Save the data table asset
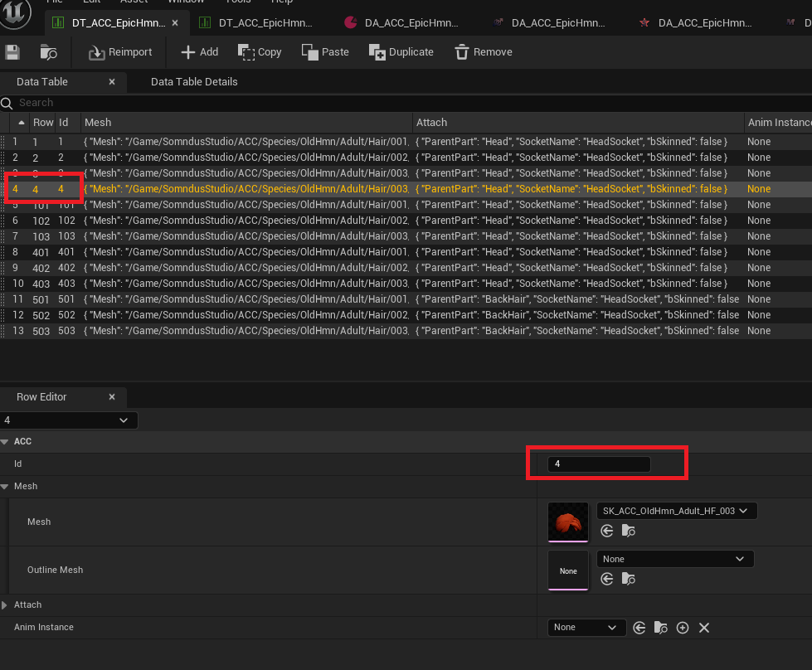Image resolution: width=812 pixels, height=670 pixels. [12, 51]
